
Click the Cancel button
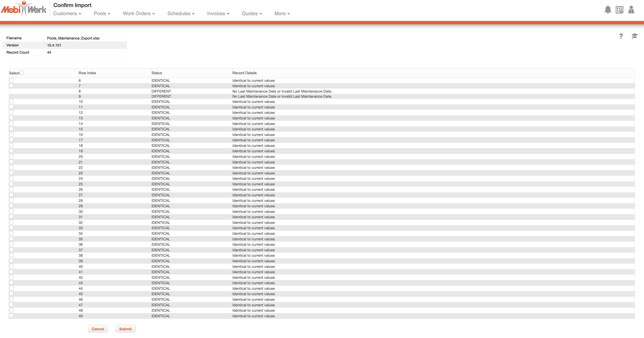98,329
